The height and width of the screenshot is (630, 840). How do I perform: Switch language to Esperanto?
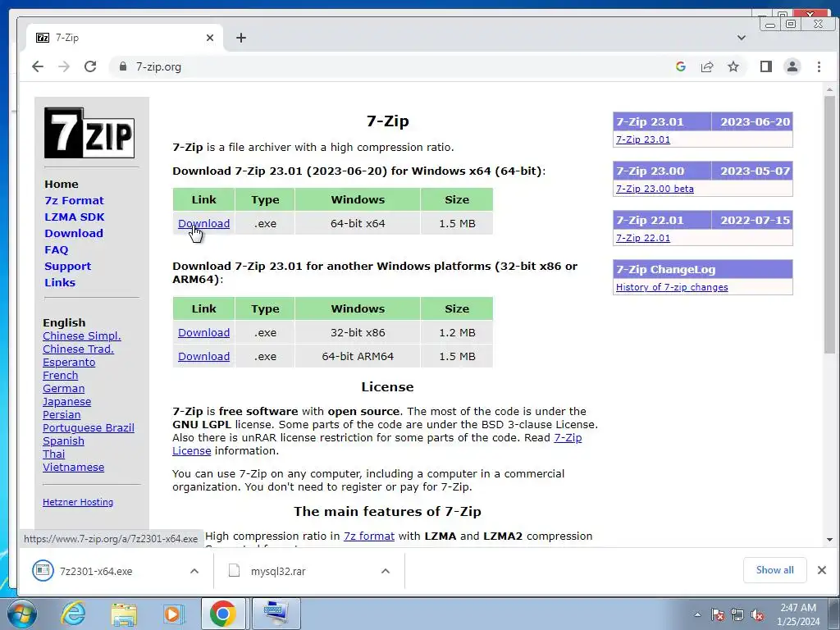click(69, 362)
